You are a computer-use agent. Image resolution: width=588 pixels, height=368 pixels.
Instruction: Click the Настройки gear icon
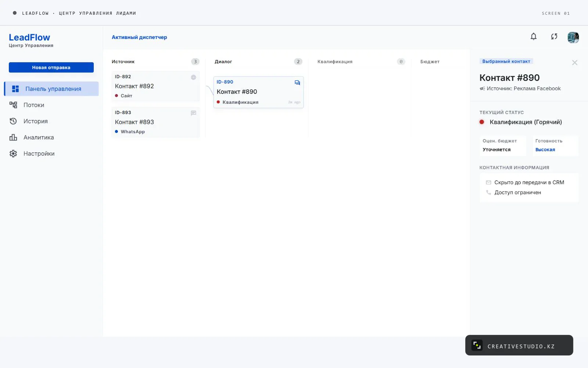click(13, 153)
